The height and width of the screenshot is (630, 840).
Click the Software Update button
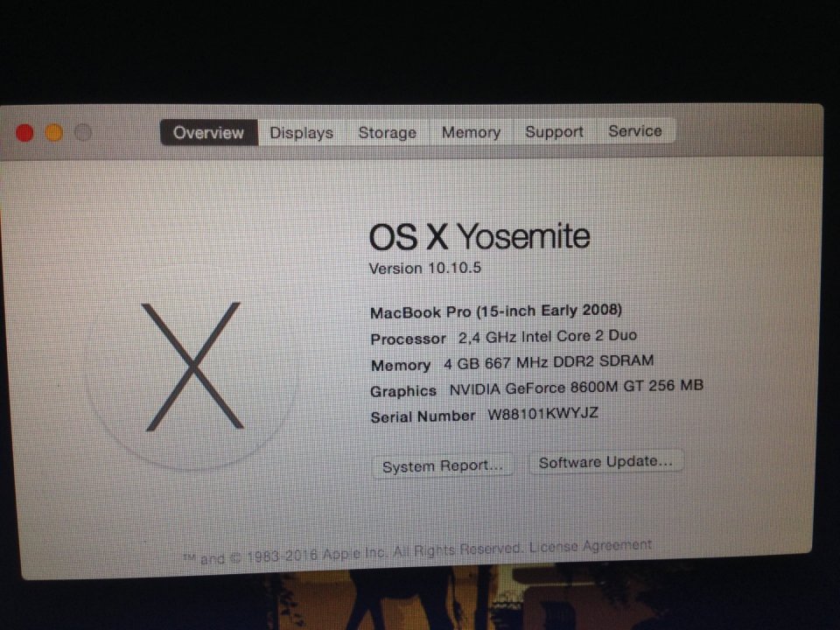pyautogui.click(x=605, y=462)
